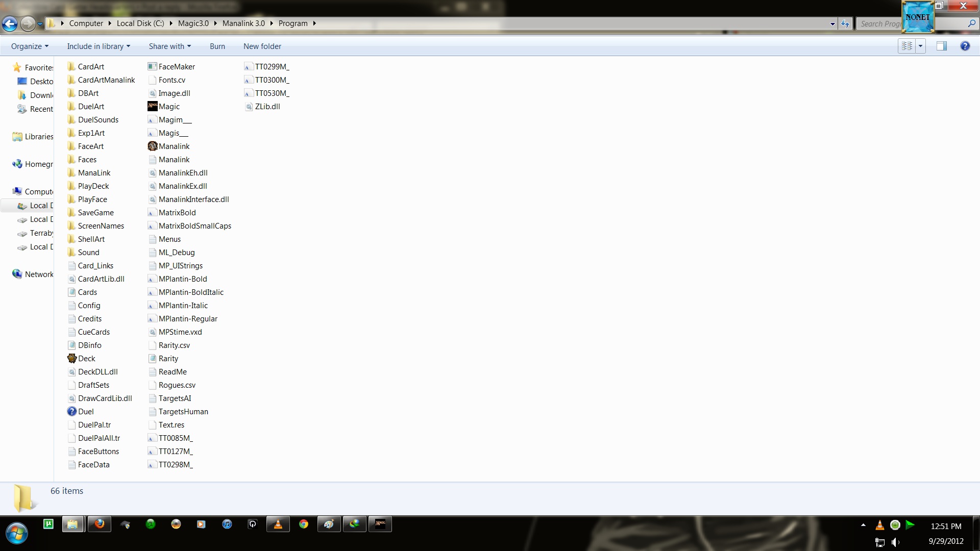Select the Duel help file
The image size is (980, 551).
(x=85, y=412)
